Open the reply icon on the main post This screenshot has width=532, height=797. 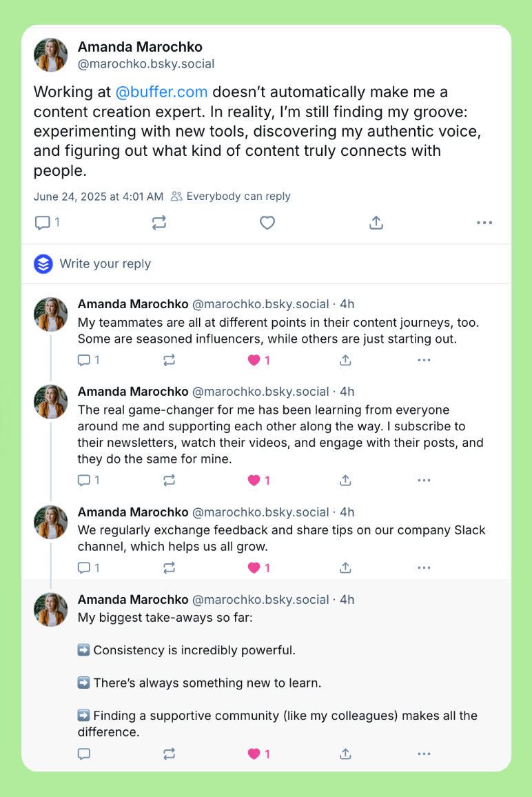coord(42,223)
